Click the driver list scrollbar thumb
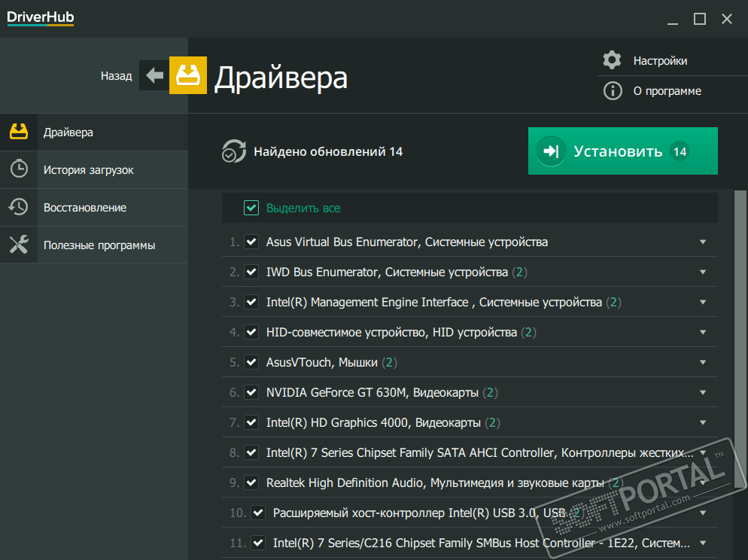This screenshot has width=748, height=560. click(740, 339)
